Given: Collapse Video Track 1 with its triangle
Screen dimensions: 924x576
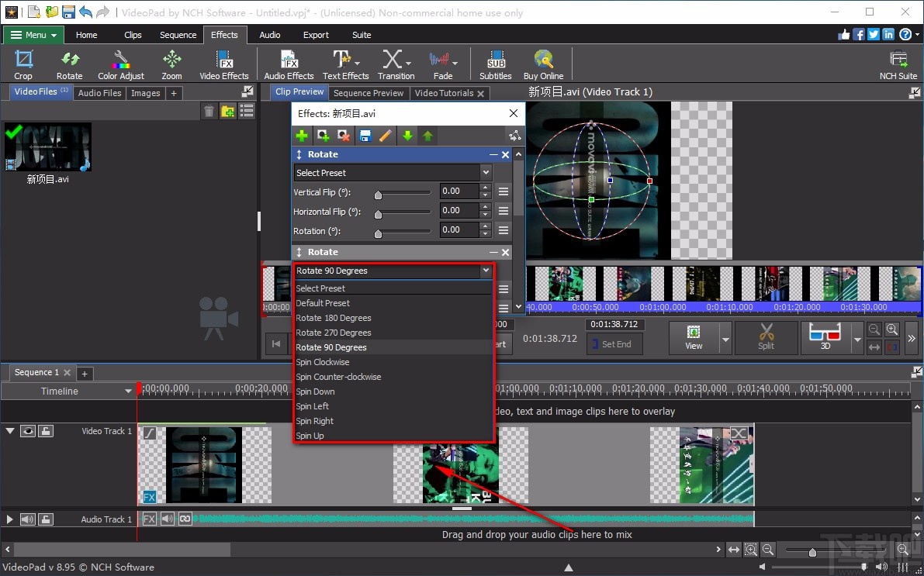Looking at the screenshot, I should [x=9, y=431].
